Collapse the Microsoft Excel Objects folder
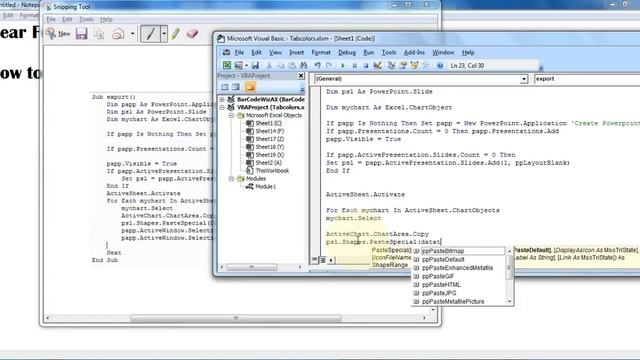This screenshot has width=640, height=360. pyautogui.click(x=231, y=116)
